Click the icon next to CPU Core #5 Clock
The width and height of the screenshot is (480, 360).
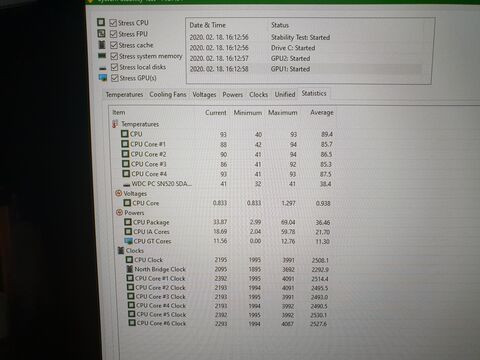pos(132,314)
